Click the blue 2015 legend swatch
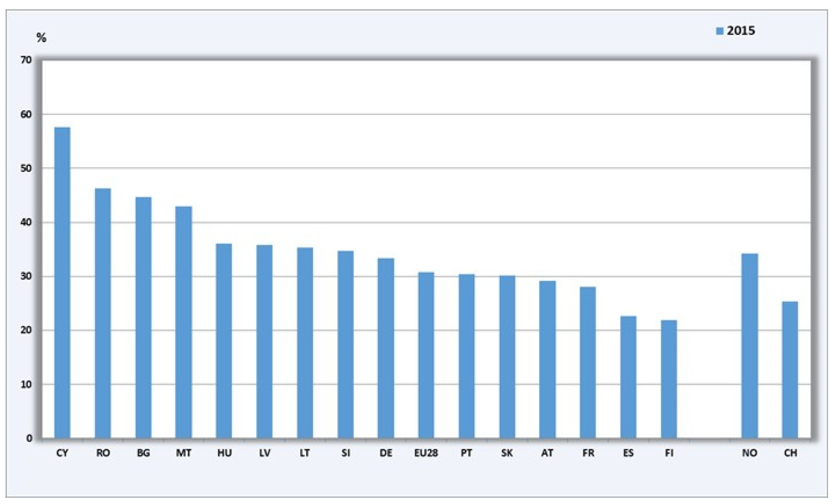Viewport: 835px width, 504px height. coord(719,31)
